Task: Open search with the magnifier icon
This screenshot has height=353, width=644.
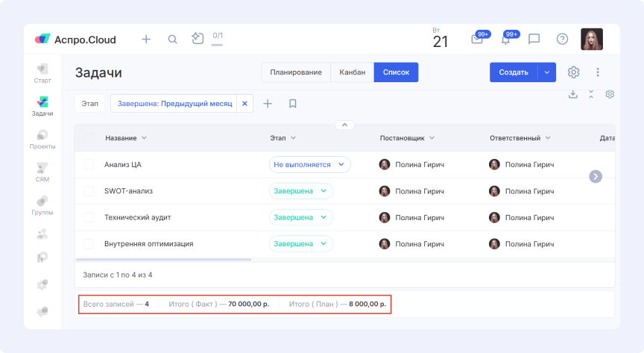Action: pos(172,40)
